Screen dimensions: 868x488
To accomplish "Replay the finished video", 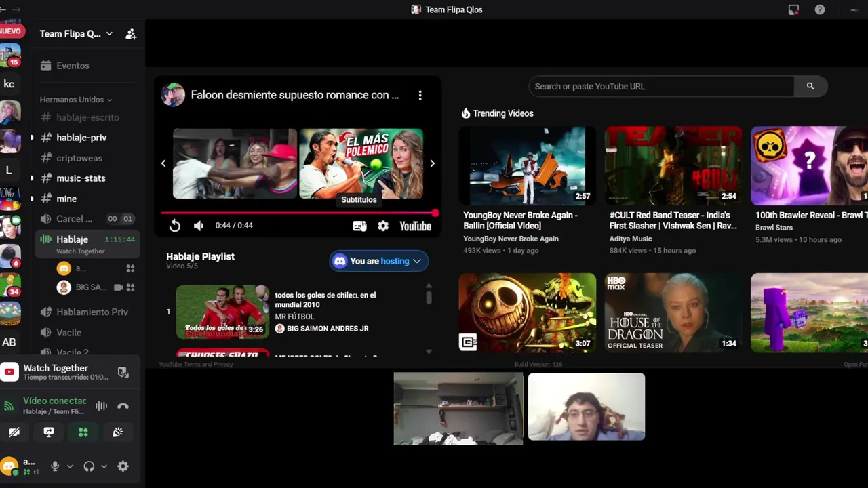I will point(175,226).
